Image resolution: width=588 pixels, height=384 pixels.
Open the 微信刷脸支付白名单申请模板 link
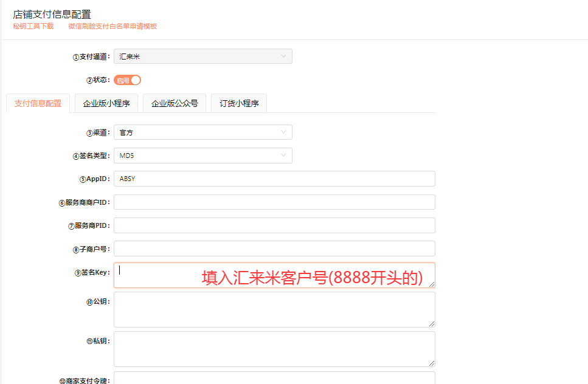(112, 26)
